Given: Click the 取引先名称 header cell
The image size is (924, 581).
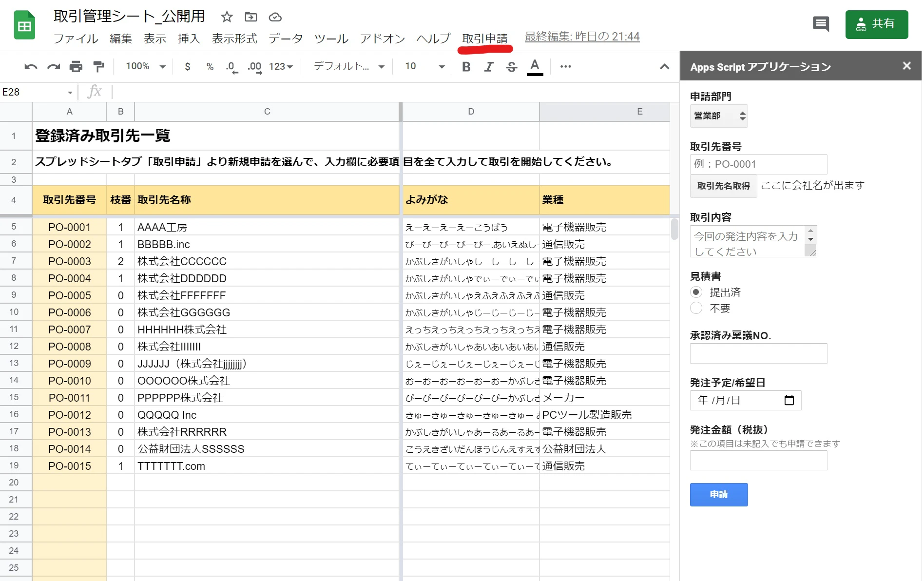Looking at the screenshot, I should pyautogui.click(x=267, y=200).
